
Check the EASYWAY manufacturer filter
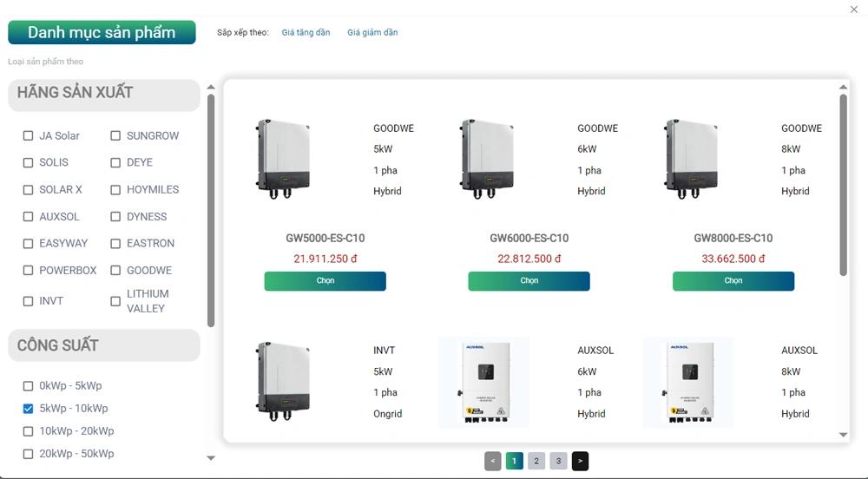(x=29, y=243)
